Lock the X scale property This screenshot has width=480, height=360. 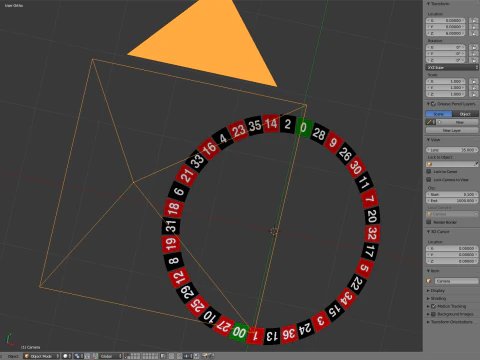click(x=473, y=81)
